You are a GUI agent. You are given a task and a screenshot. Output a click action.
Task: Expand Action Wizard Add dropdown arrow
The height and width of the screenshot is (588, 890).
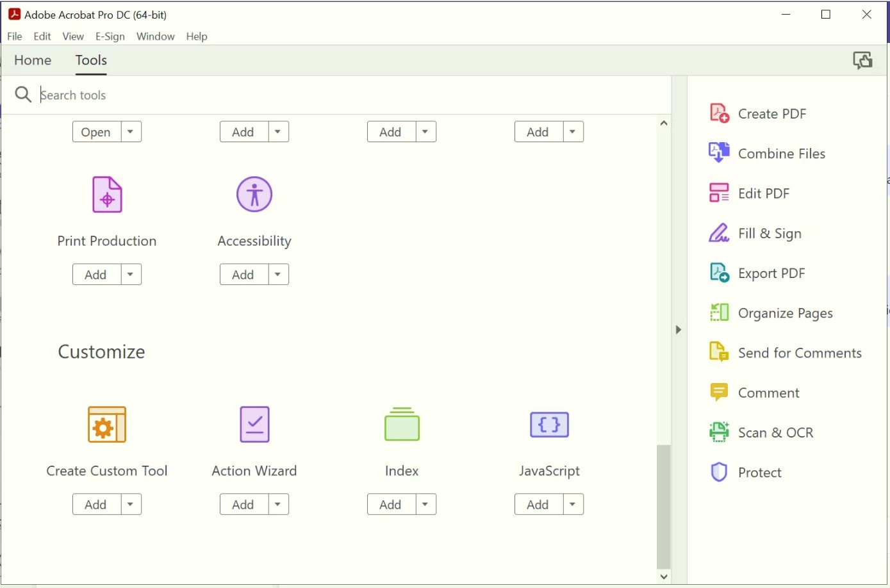tap(278, 504)
